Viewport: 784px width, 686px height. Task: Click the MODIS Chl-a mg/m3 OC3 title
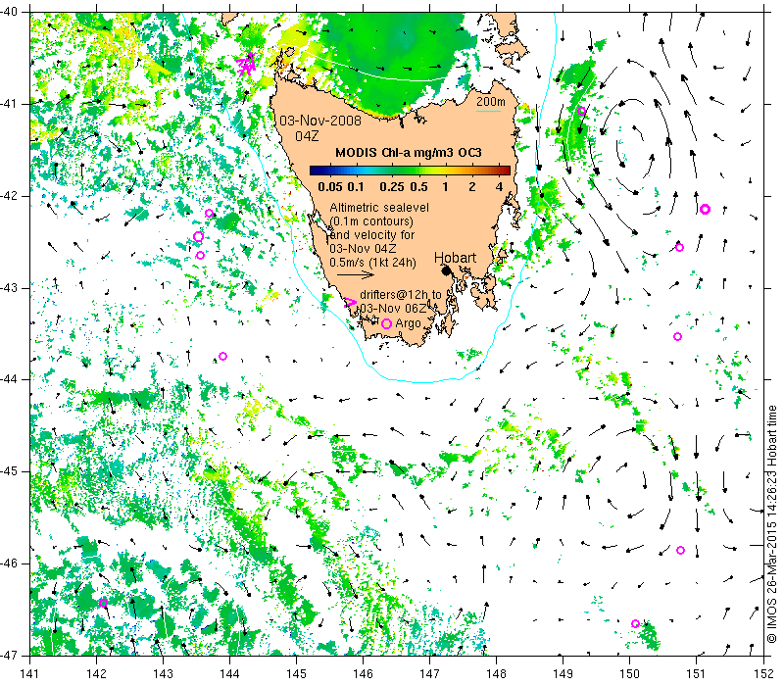[408, 153]
